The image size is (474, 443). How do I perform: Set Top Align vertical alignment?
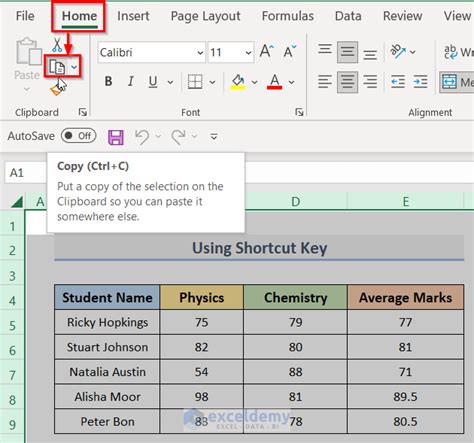coord(325,51)
